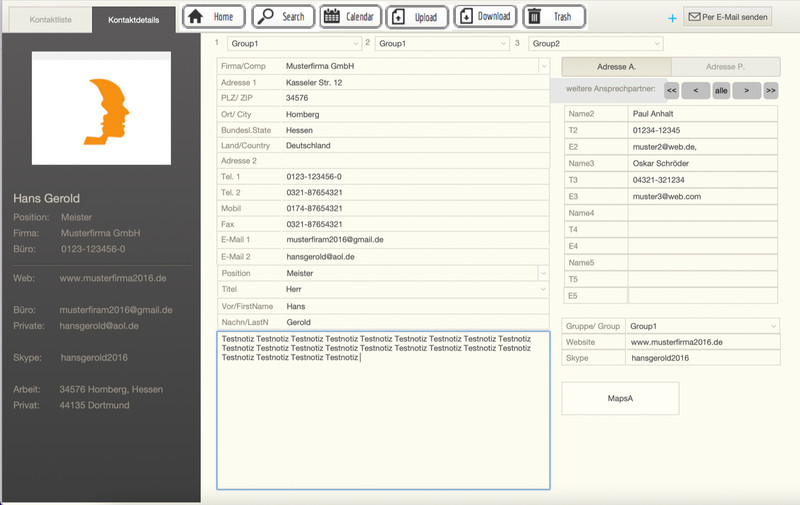Click the empty T4 field
The width and height of the screenshot is (800, 505).
click(x=703, y=230)
